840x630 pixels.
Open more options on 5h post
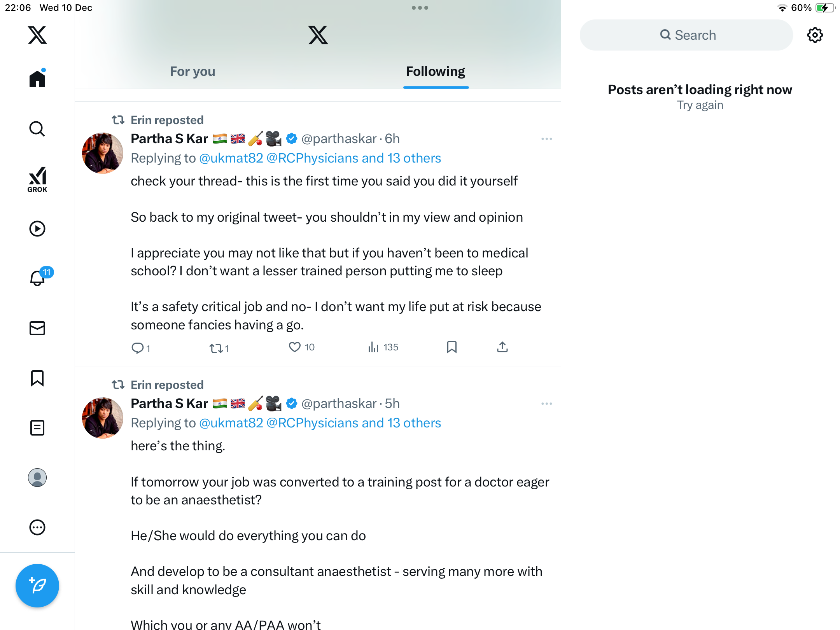[x=546, y=404]
